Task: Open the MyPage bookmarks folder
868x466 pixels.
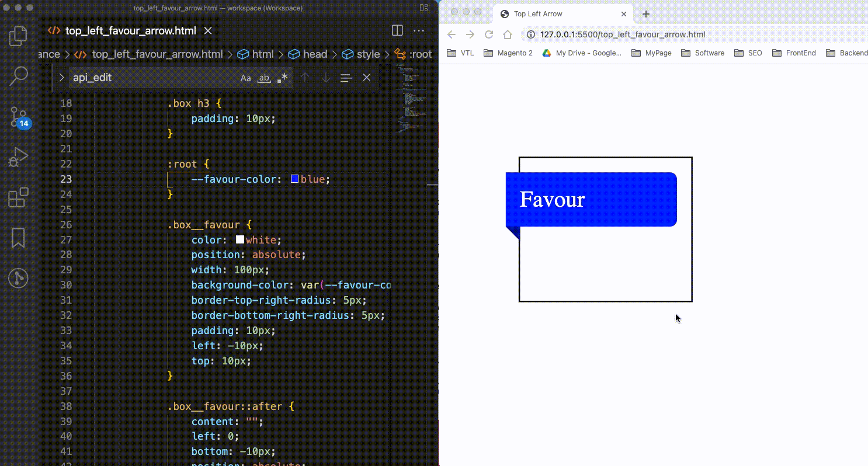Action: coord(651,53)
